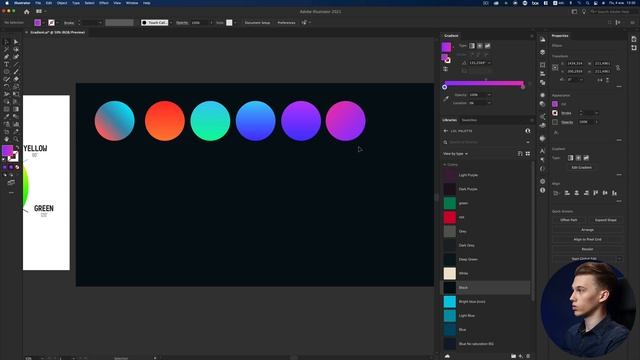Viewport: 640px width, 360px height.
Task: Open the control bar fill color dropdown
Action: tap(44, 23)
